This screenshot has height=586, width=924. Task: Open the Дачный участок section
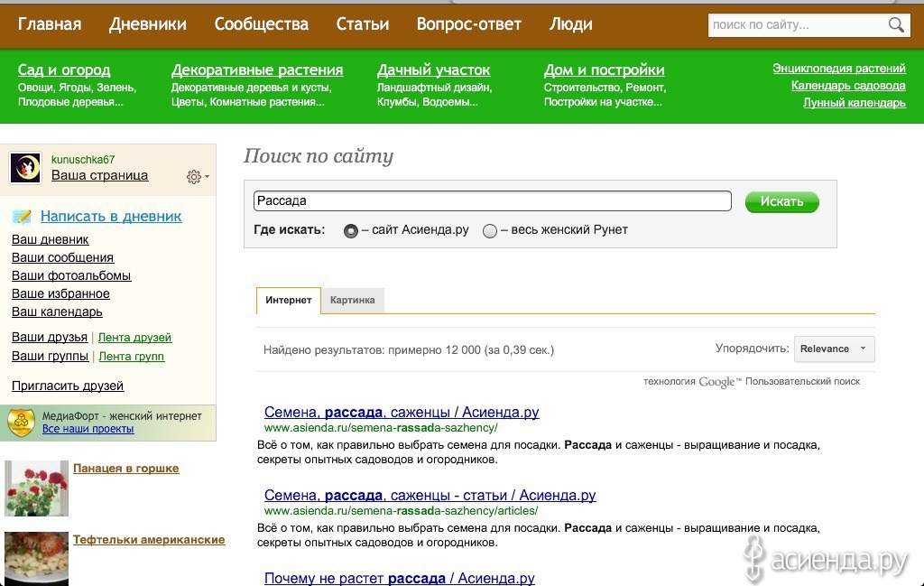click(433, 70)
